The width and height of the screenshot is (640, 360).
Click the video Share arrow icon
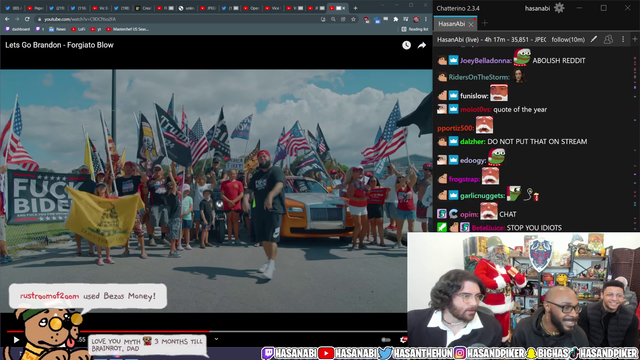[x=422, y=45]
